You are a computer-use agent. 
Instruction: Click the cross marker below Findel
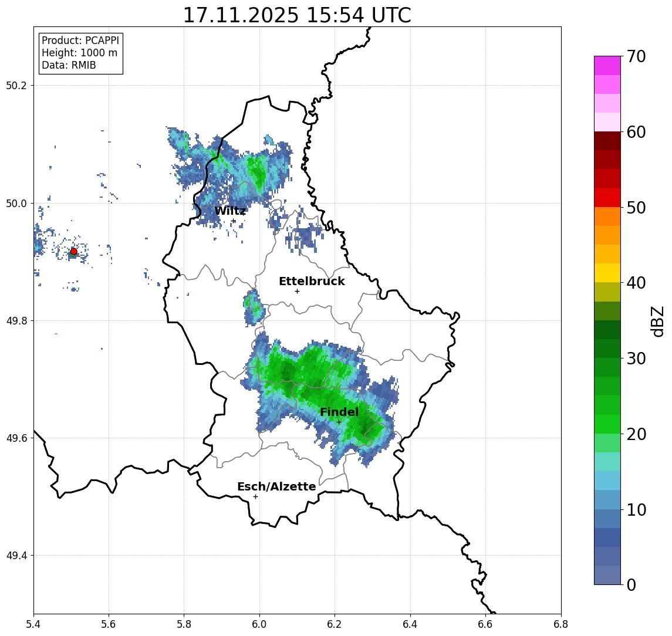click(x=339, y=422)
